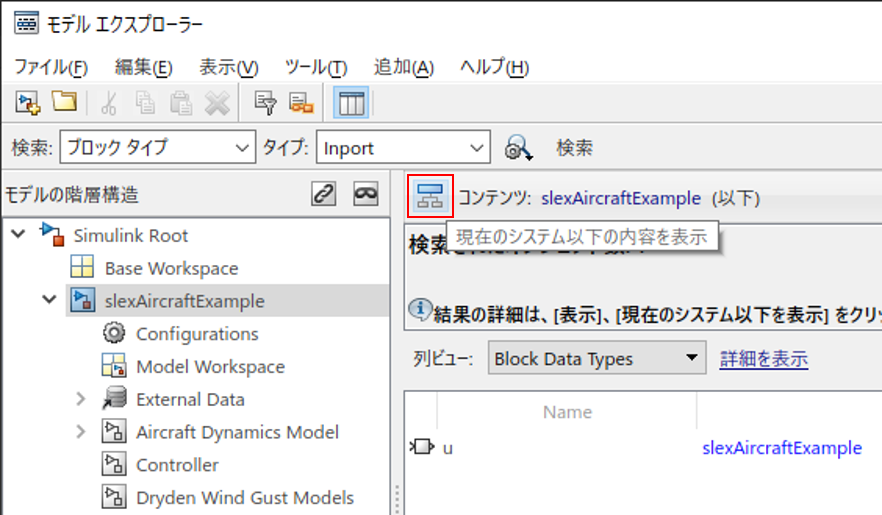Open the 追加(A) menu
Image resolution: width=882 pixels, height=515 pixels.
click(404, 67)
